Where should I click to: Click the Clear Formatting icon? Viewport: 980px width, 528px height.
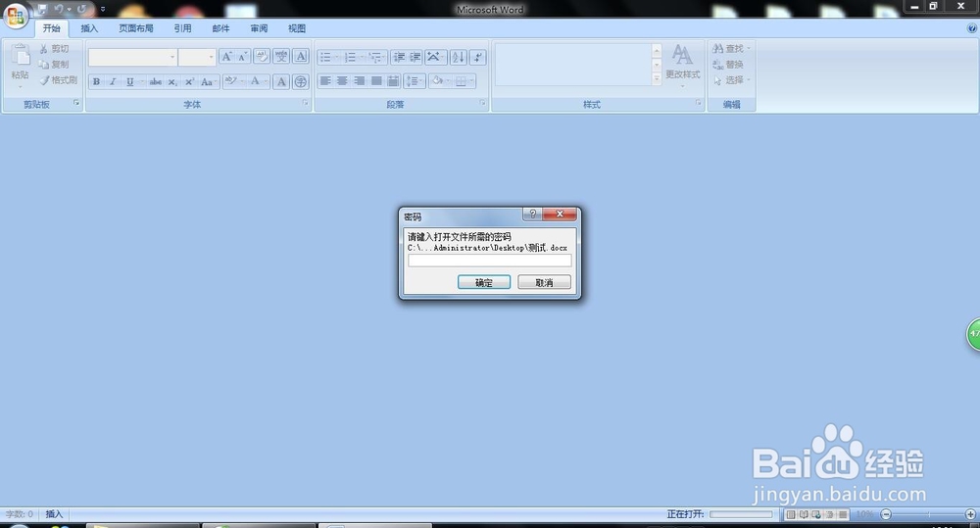(262, 57)
